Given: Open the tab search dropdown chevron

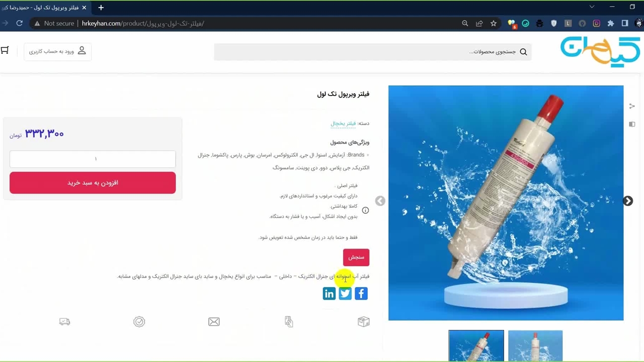Looking at the screenshot, I should [592, 7].
